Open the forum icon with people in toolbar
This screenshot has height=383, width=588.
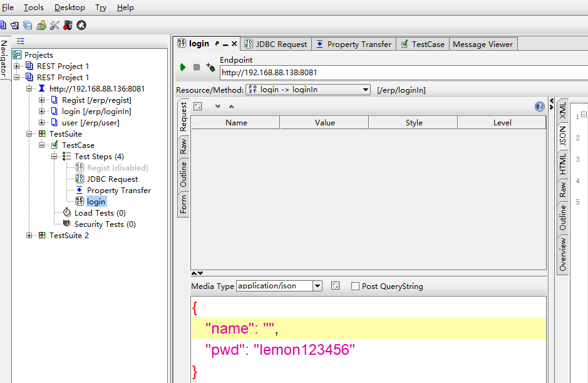click(41, 25)
